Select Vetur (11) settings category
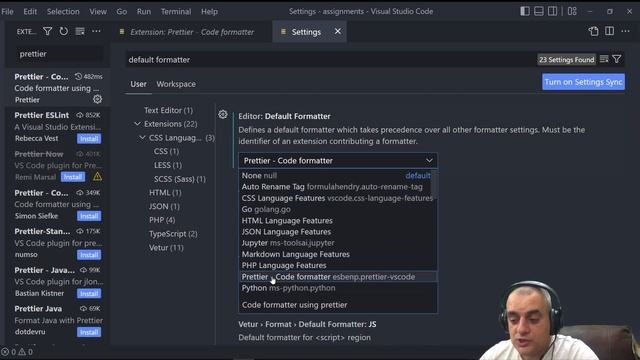The height and width of the screenshot is (360, 640). point(166,248)
